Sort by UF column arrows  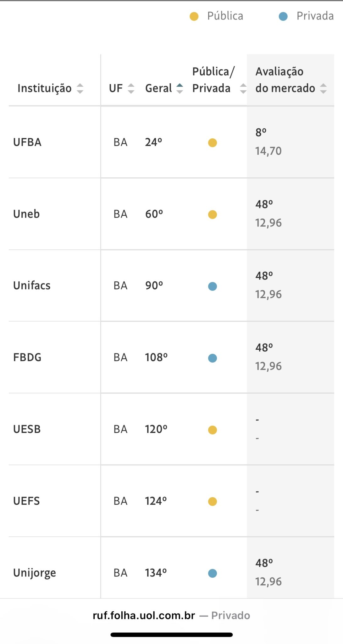131,88
